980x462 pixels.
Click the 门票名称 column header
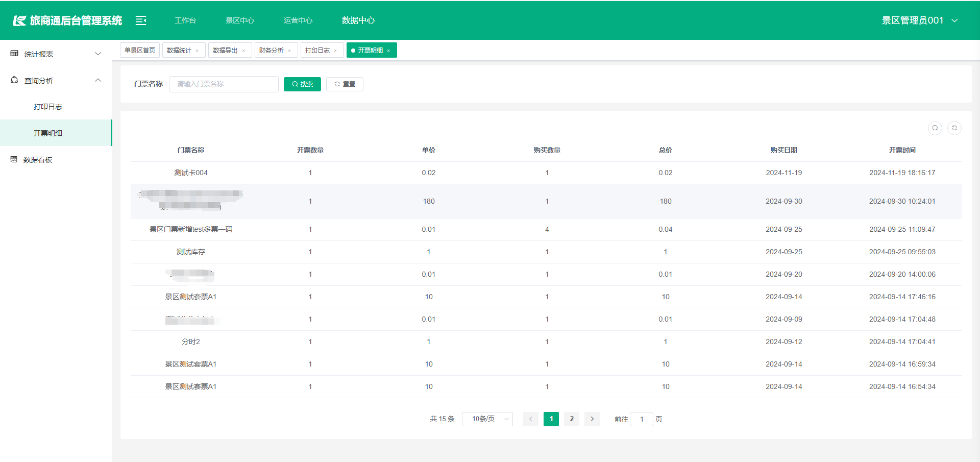(x=191, y=150)
